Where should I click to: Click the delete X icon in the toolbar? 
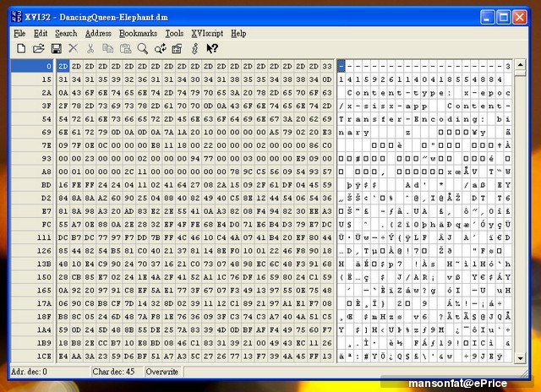pyautogui.click(x=74, y=48)
